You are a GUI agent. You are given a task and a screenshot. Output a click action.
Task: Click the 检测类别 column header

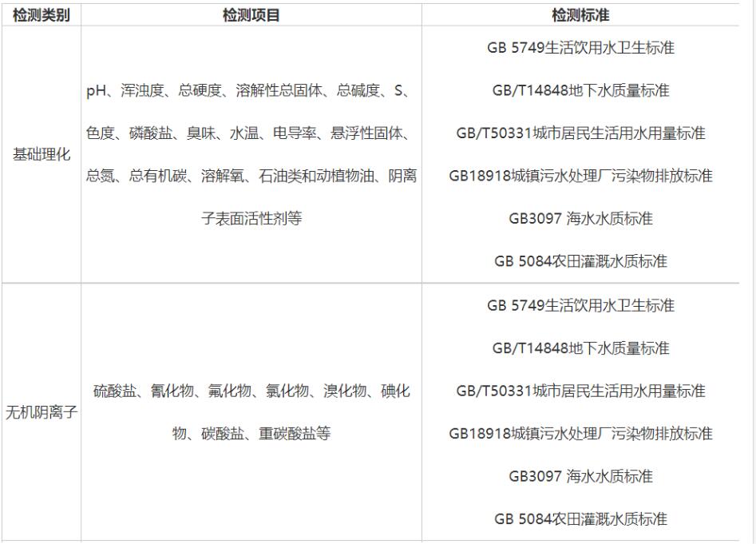tap(41, 15)
